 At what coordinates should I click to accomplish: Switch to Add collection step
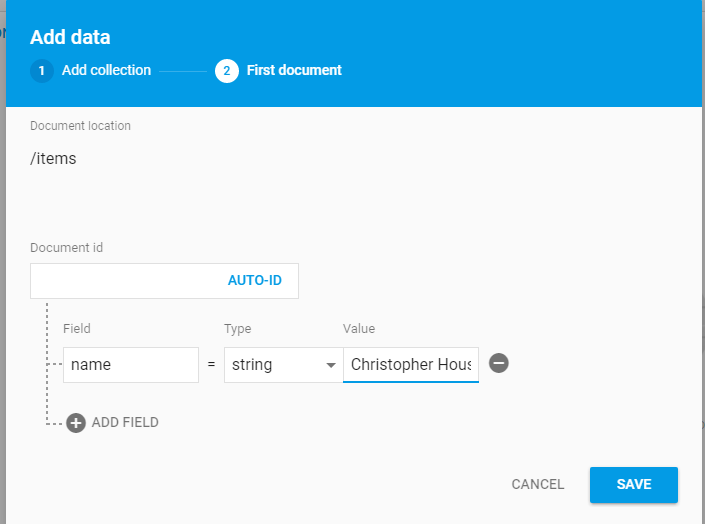(107, 70)
